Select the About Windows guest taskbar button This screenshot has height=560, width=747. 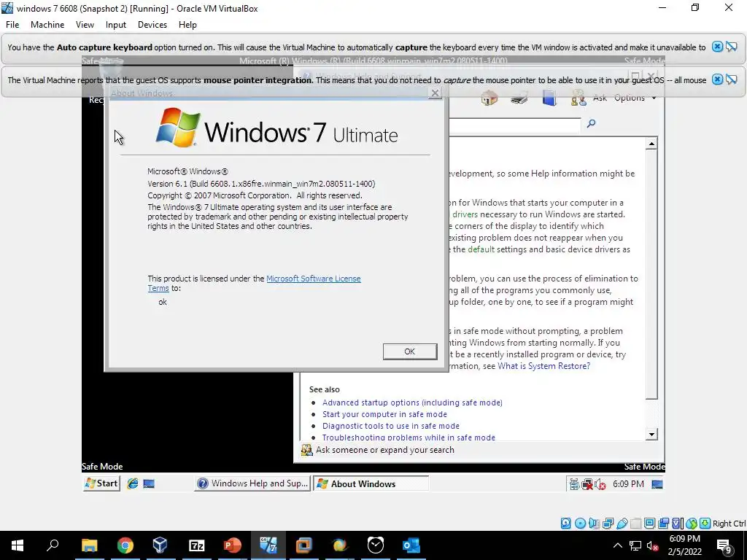[371, 483]
